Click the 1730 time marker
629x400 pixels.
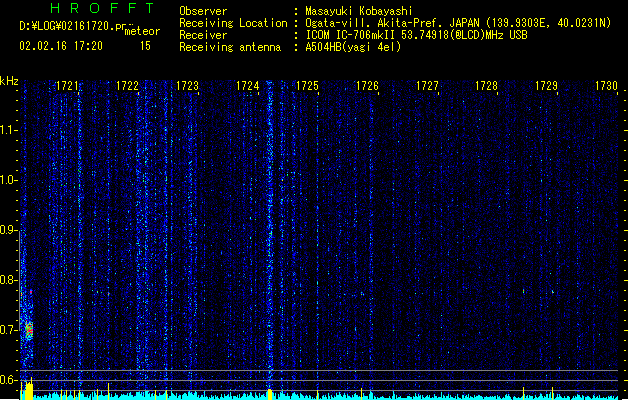pos(606,86)
